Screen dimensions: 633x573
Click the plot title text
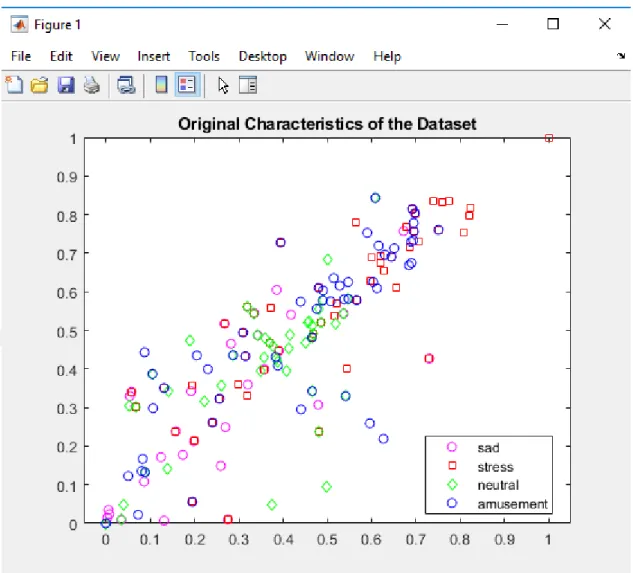[327, 124]
